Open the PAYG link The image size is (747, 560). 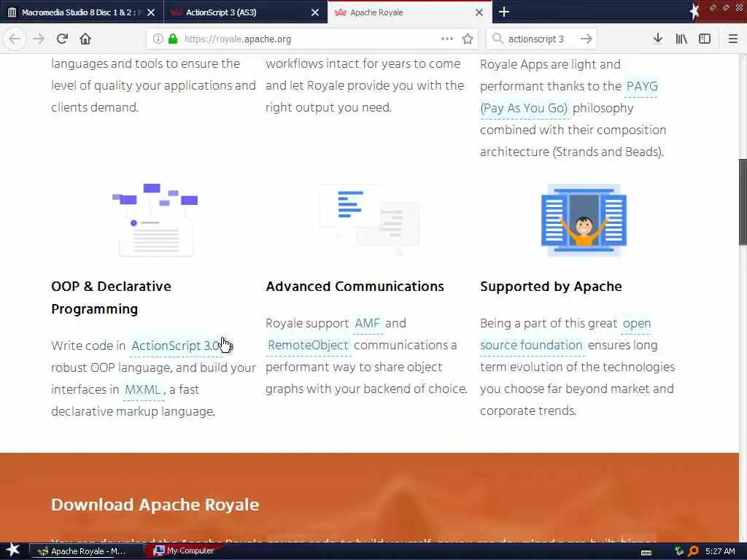click(642, 86)
